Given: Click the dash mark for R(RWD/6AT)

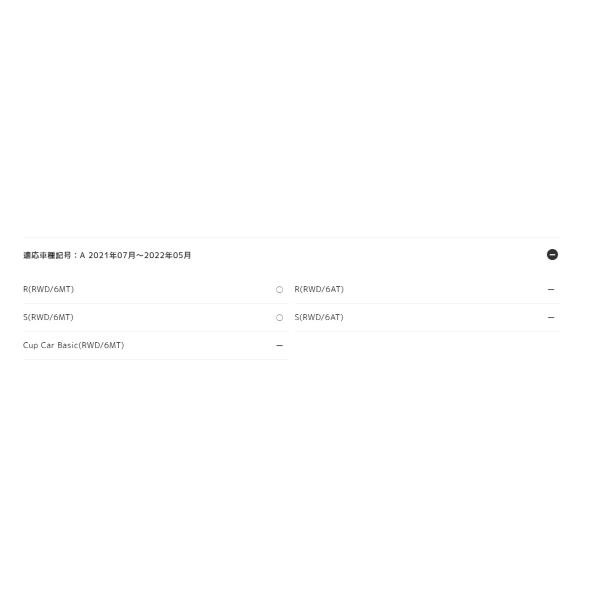Looking at the screenshot, I should [551, 289].
